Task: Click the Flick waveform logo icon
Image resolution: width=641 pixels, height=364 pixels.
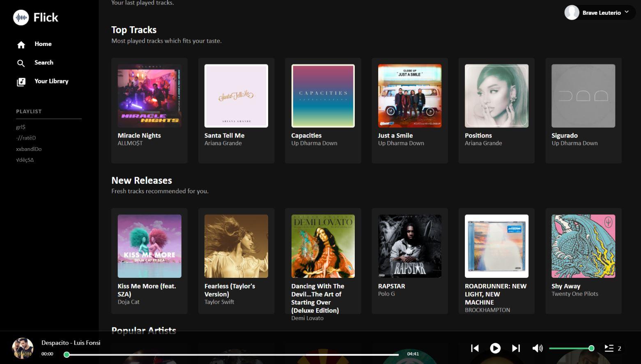Action: (21, 18)
